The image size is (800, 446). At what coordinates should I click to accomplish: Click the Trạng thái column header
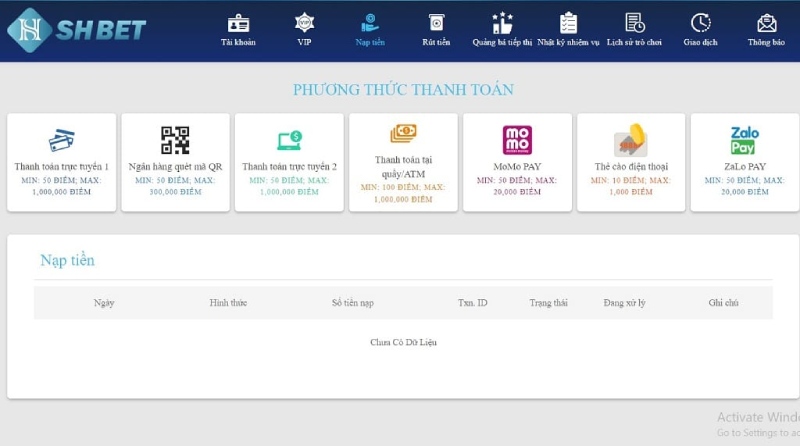(548, 303)
